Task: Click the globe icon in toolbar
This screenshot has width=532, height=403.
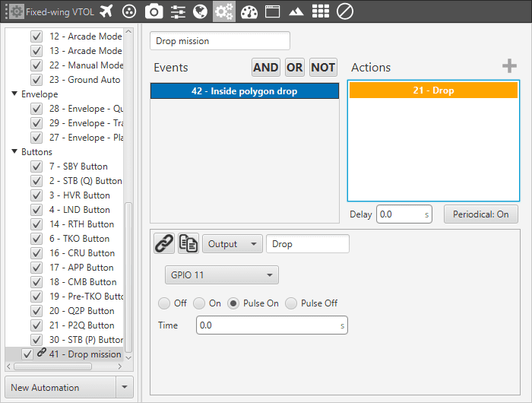Action: pos(201,11)
